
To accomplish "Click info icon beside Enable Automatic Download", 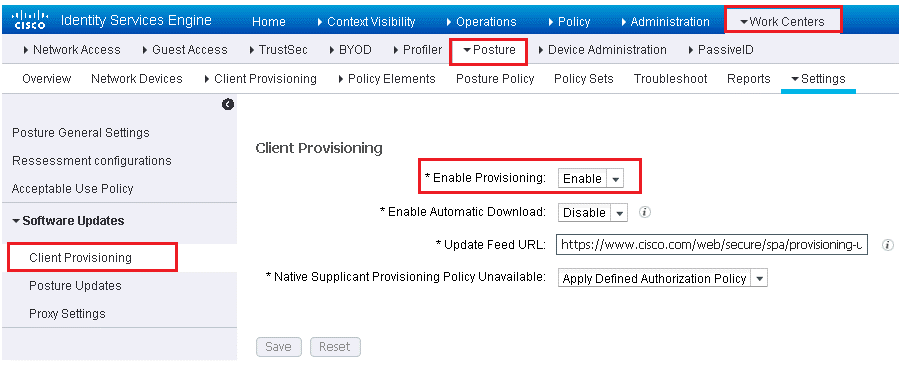I will pyautogui.click(x=645, y=212).
